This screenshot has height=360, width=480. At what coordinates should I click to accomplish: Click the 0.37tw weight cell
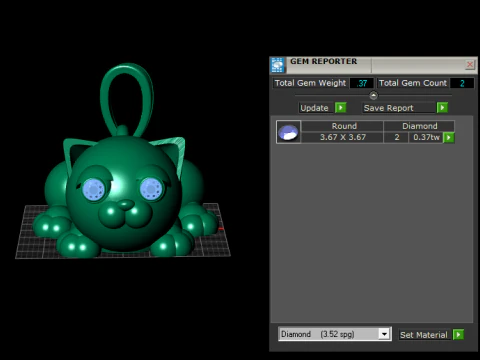click(x=426, y=137)
